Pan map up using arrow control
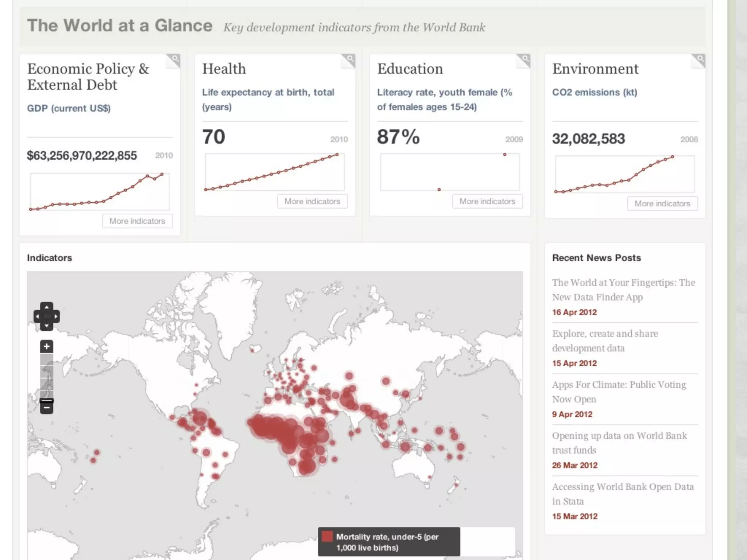The height and width of the screenshot is (560, 747). point(46,307)
